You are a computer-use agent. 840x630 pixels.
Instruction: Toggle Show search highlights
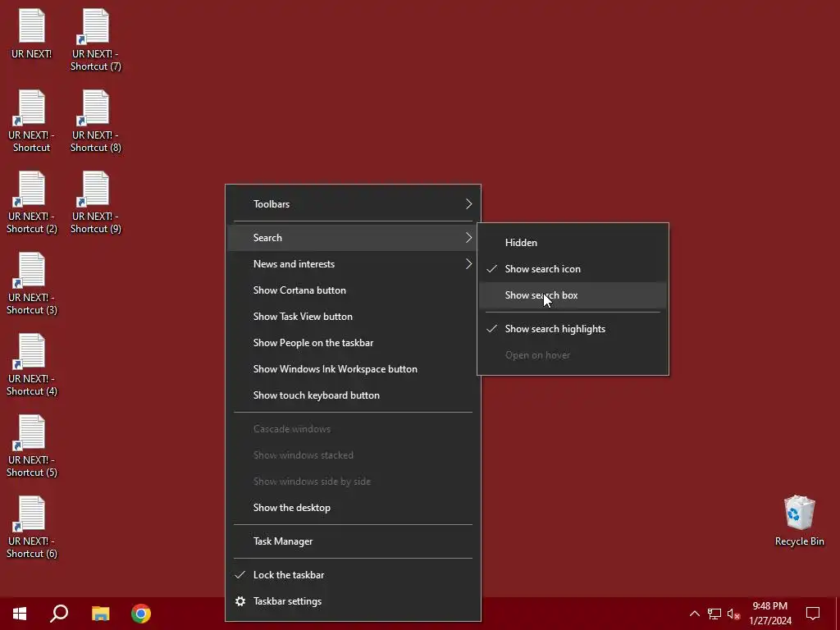point(573,329)
